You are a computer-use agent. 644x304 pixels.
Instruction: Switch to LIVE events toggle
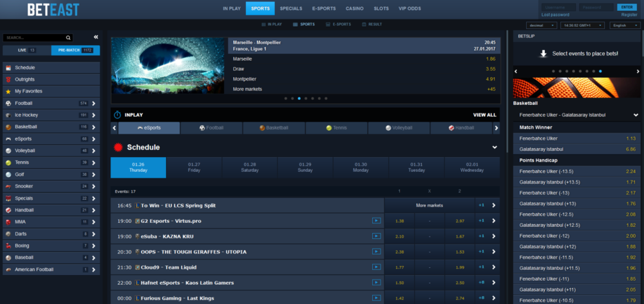coord(26,50)
